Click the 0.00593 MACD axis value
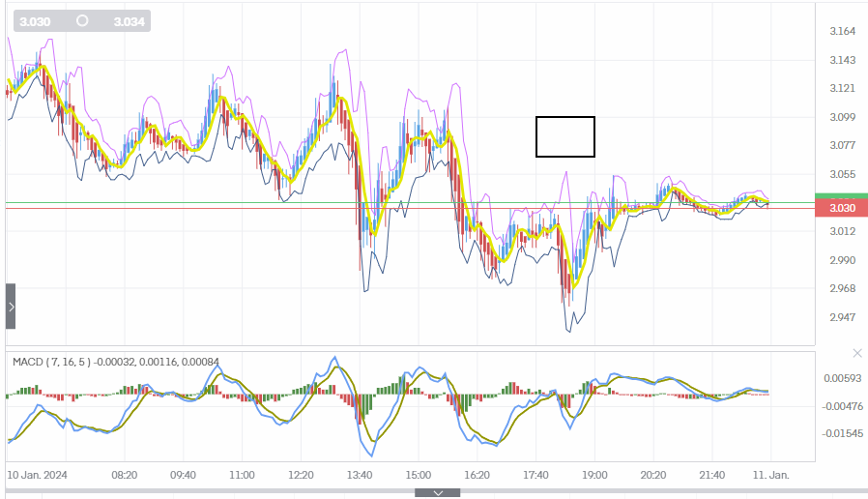Screen dimensions: 868x499 point(844,378)
